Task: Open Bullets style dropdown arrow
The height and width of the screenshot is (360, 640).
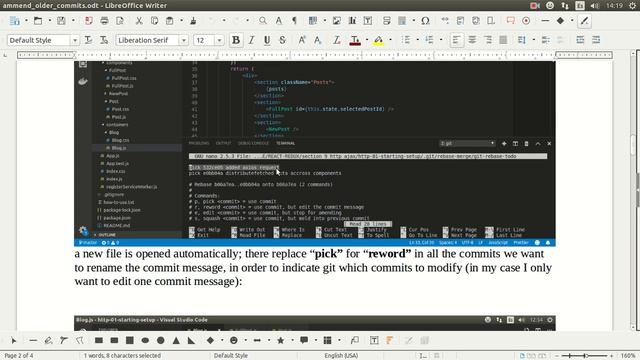Action: click(x=417, y=40)
